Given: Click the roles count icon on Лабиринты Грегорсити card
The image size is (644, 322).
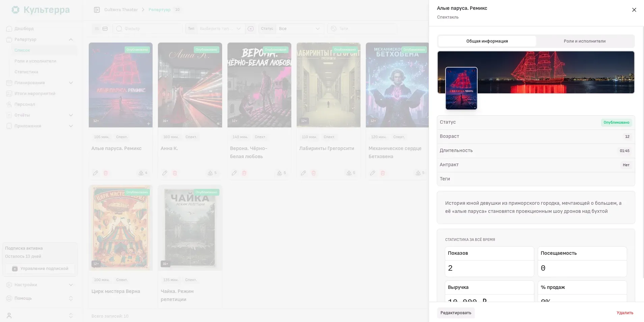Looking at the screenshot, I should [349, 173].
